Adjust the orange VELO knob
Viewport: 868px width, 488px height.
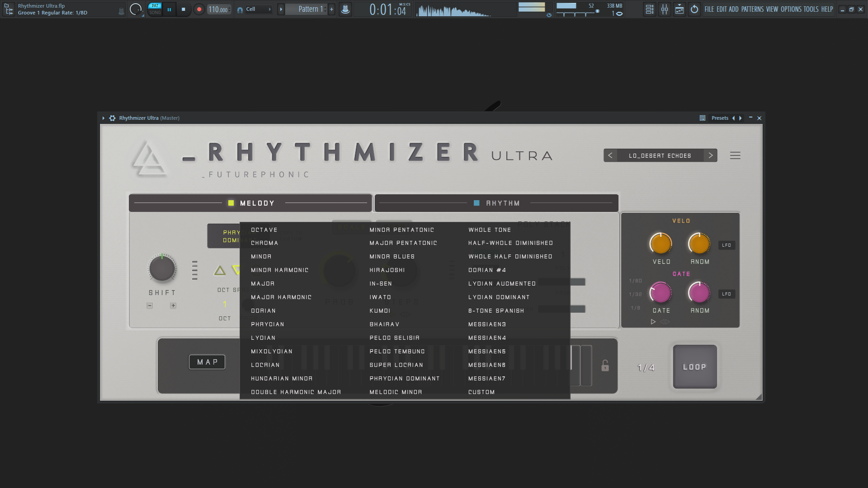tap(660, 244)
